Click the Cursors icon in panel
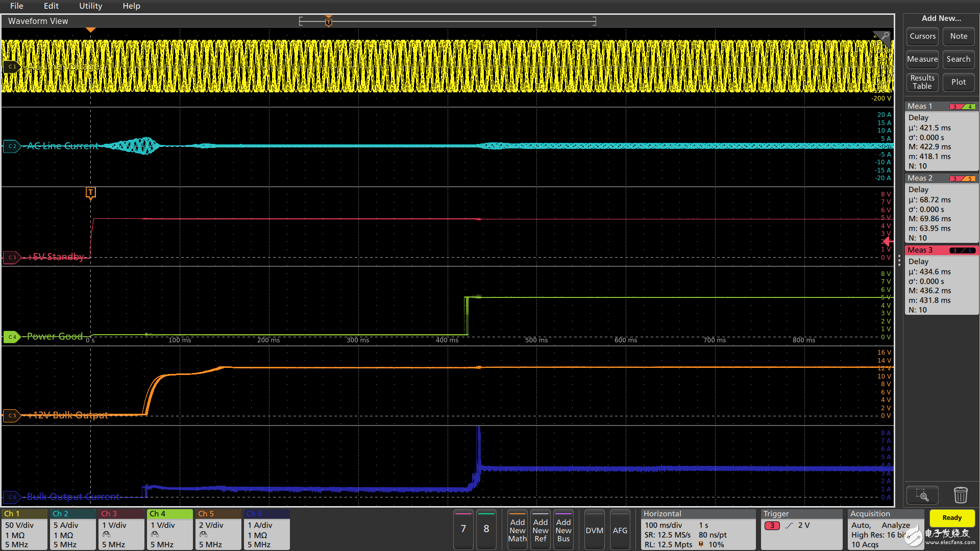 (x=922, y=36)
